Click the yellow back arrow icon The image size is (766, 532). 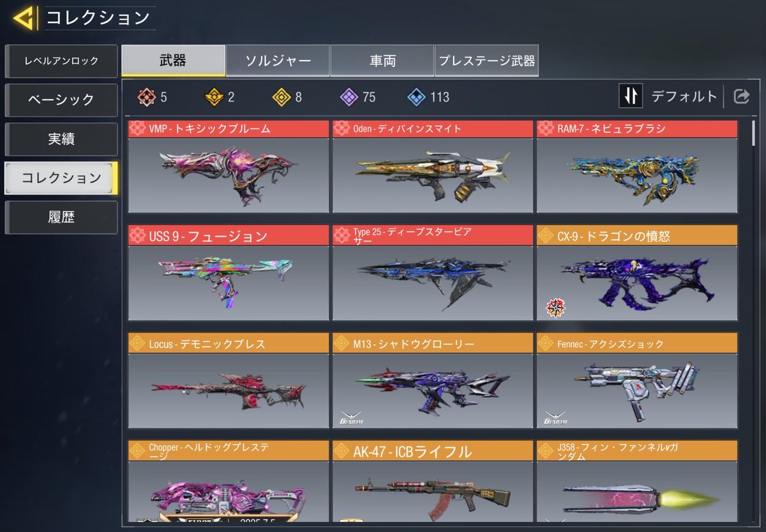(24, 18)
